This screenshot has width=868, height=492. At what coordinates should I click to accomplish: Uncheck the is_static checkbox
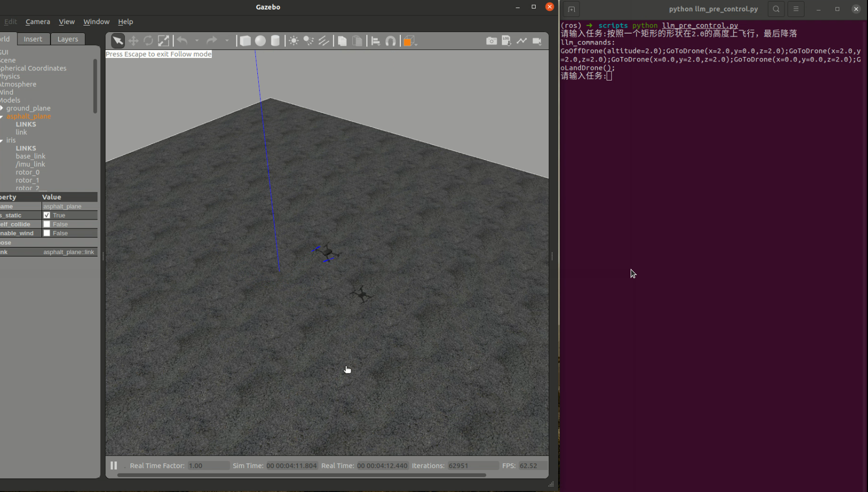coord(47,215)
